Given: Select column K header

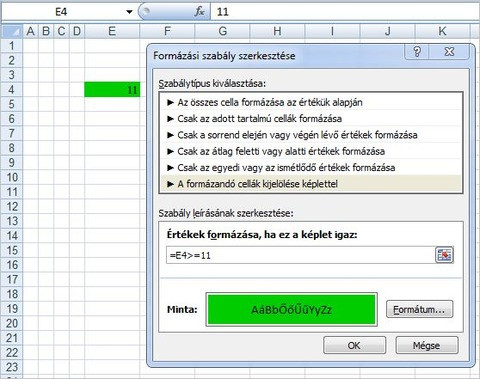Looking at the screenshot, I should pyautogui.click(x=442, y=31).
